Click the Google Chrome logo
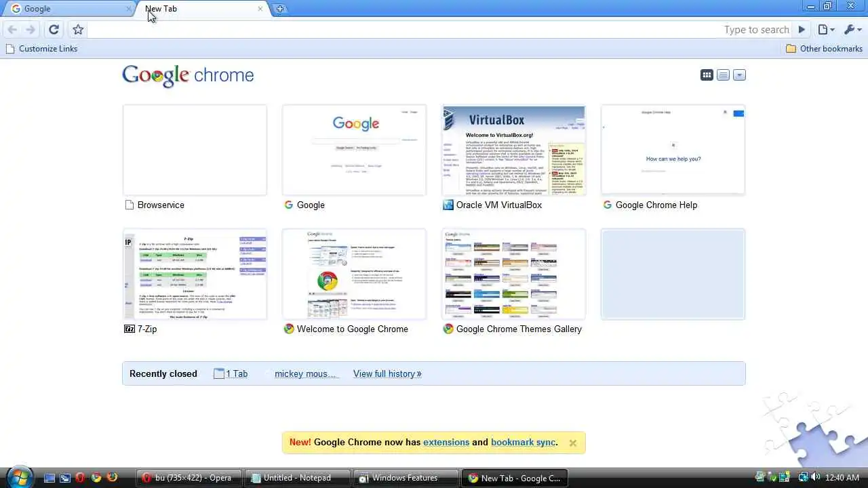Viewport: 868px width, 488px height. (x=188, y=75)
